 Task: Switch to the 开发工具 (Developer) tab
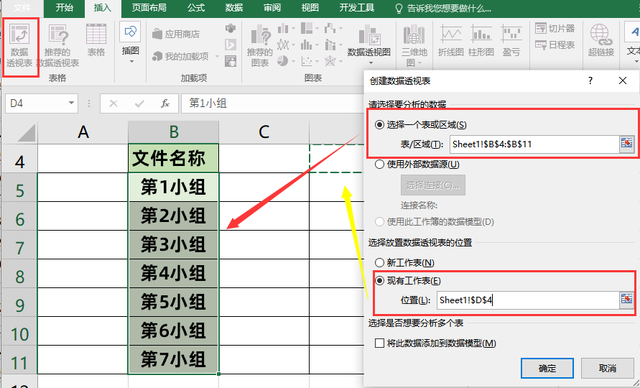click(x=357, y=8)
